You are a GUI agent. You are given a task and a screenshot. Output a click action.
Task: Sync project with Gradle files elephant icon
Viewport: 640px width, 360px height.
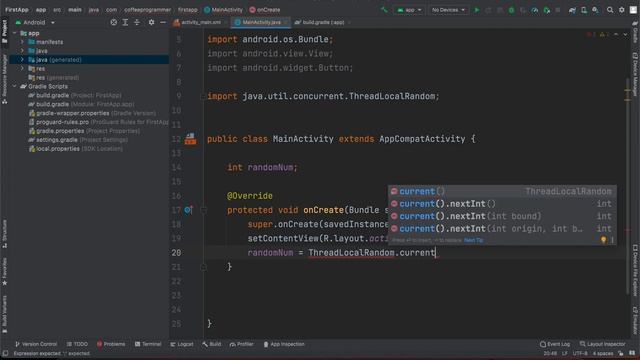click(572, 10)
